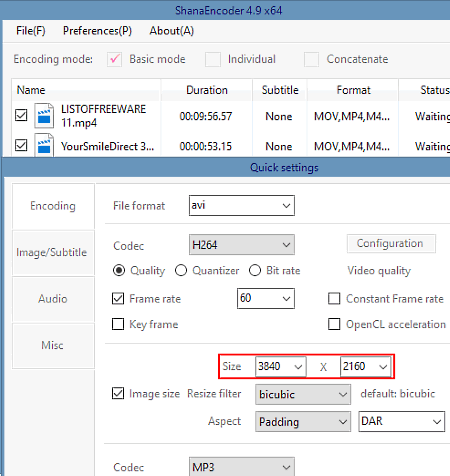The width and height of the screenshot is (450, 476).
Task: Toggle the Basic mode checkbox
Action: [114, 59]
